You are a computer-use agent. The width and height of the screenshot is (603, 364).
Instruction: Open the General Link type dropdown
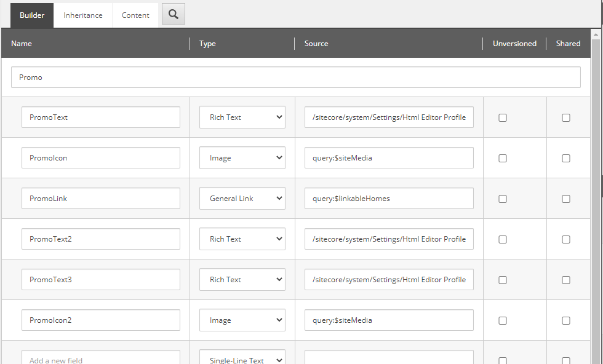242,199
